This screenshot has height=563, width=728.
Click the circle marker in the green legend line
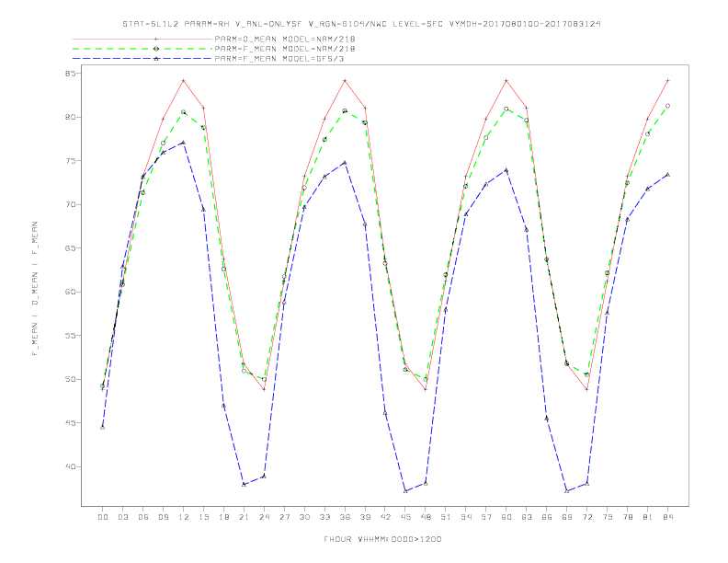[156, 49]
